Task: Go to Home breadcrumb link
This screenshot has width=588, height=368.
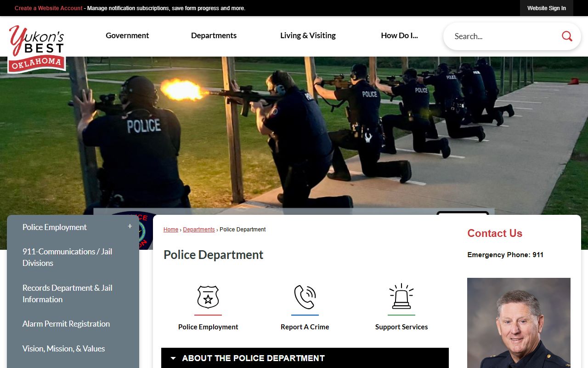Action: [x=171, y=230]
